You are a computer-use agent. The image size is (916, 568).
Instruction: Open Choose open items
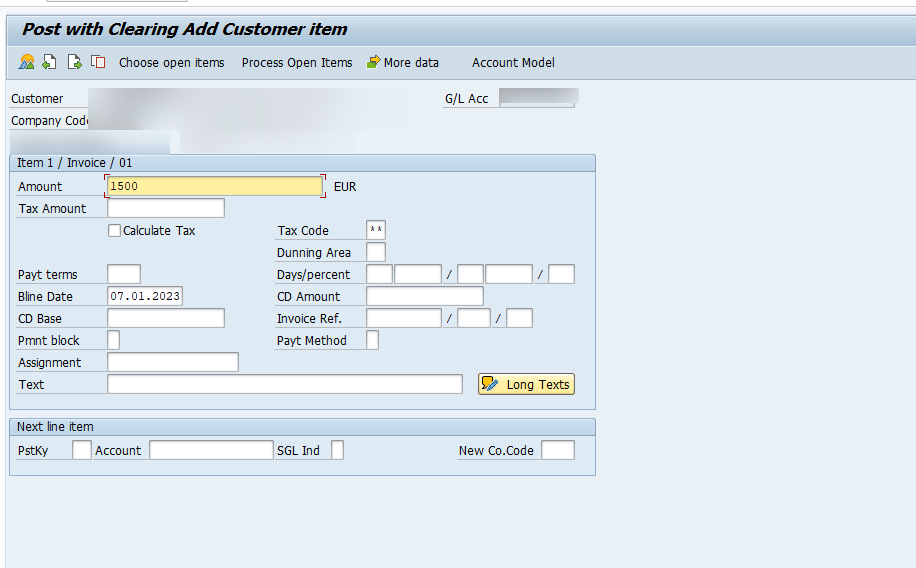tap(171, 63)
